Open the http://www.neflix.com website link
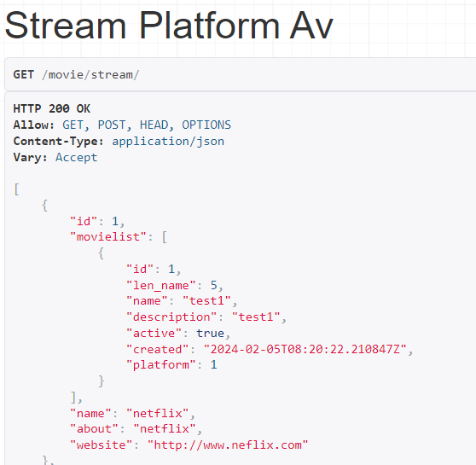 pyautogui.click(x=228, y=445)
